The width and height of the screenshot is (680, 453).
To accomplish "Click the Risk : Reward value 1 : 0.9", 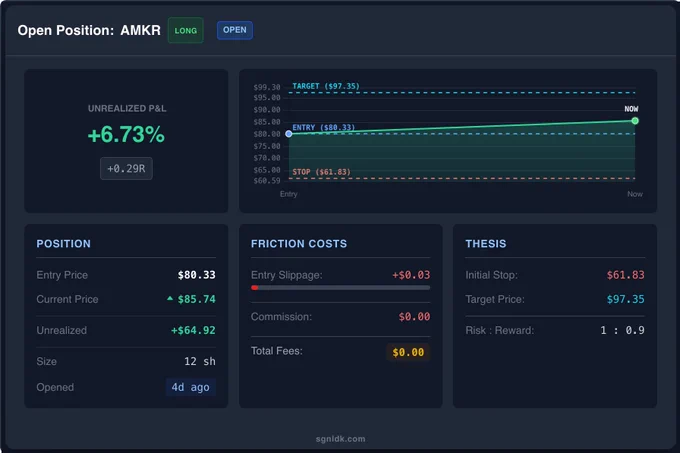I will pyautogui.click(x=622, y=330).
